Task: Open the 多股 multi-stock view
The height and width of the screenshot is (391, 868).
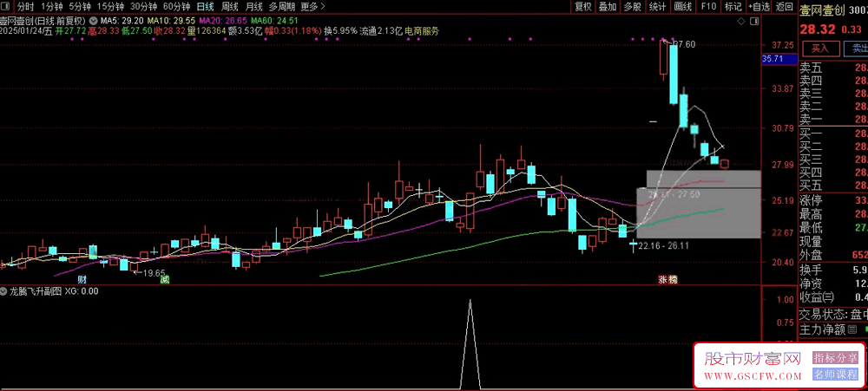Action: (x=633, y=7)
